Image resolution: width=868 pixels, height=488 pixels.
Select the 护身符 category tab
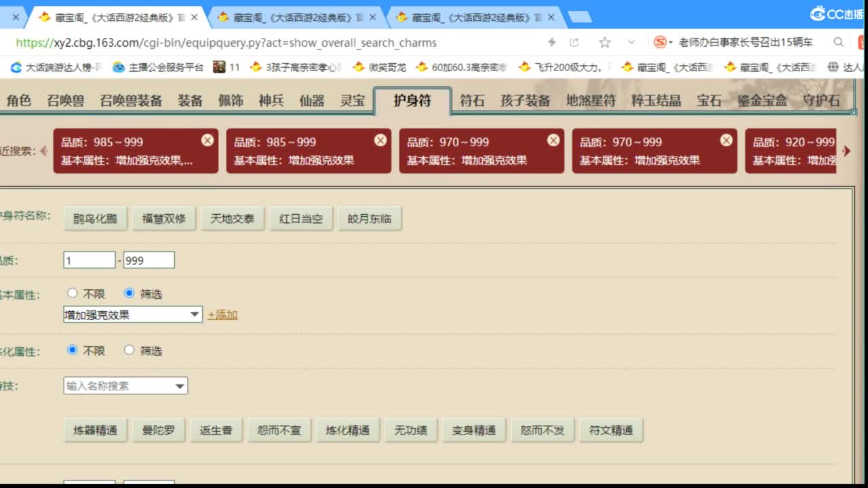pos(412,100)
